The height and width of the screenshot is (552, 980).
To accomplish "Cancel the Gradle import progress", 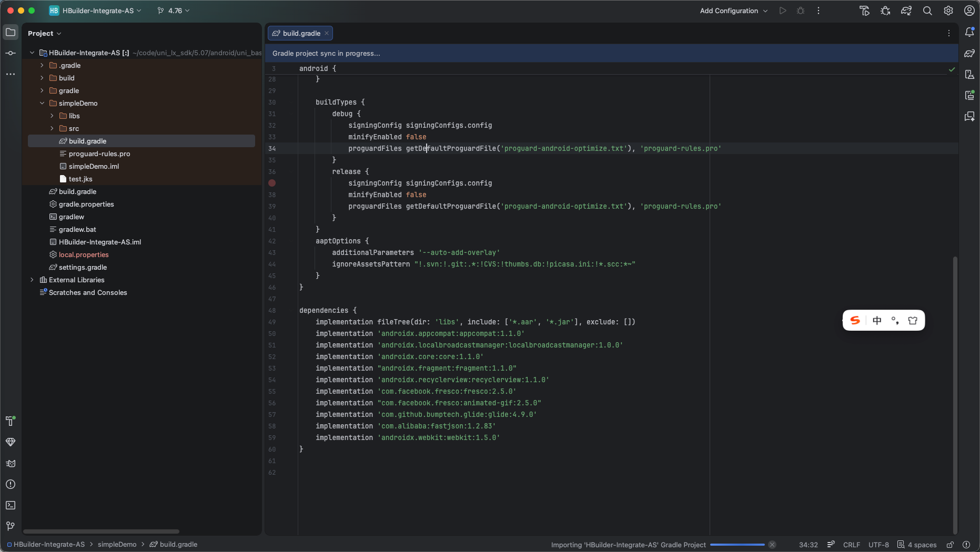I will point(772,545).
